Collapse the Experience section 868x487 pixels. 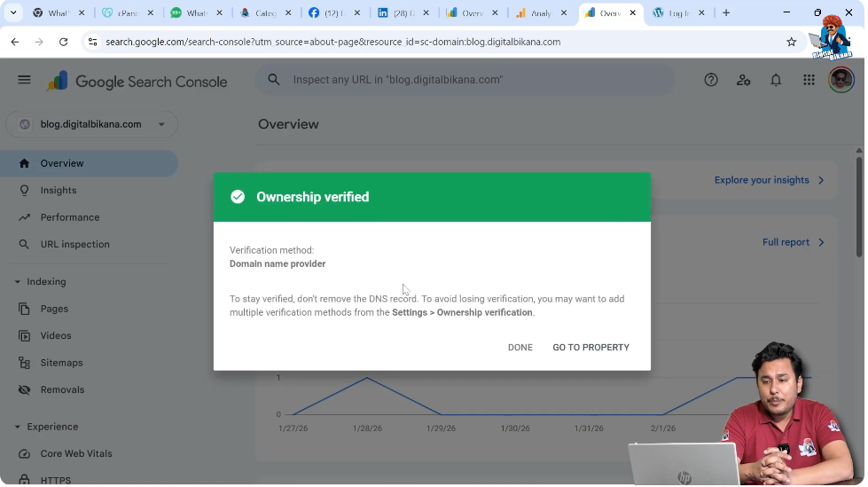tap(17, 428)
